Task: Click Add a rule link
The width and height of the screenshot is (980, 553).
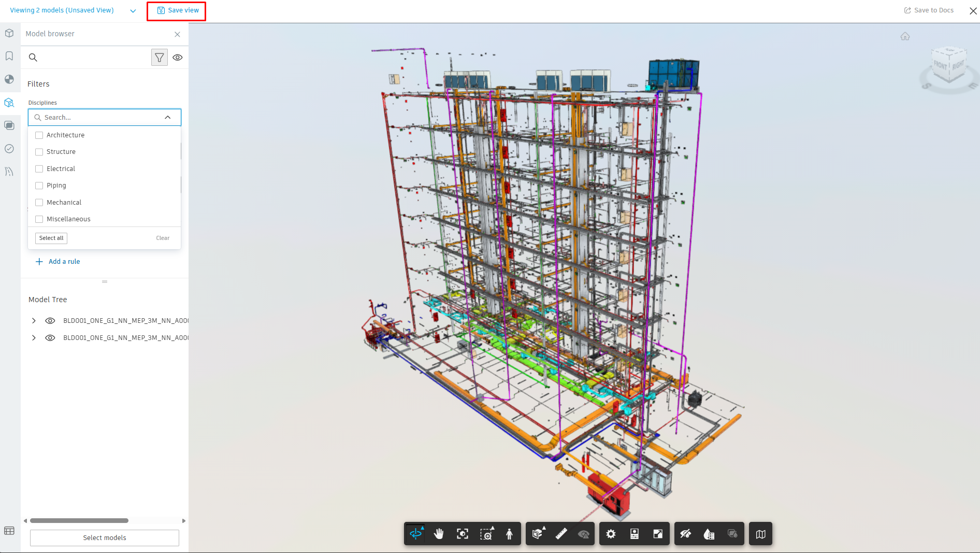Action: click(x=57, y=262)
